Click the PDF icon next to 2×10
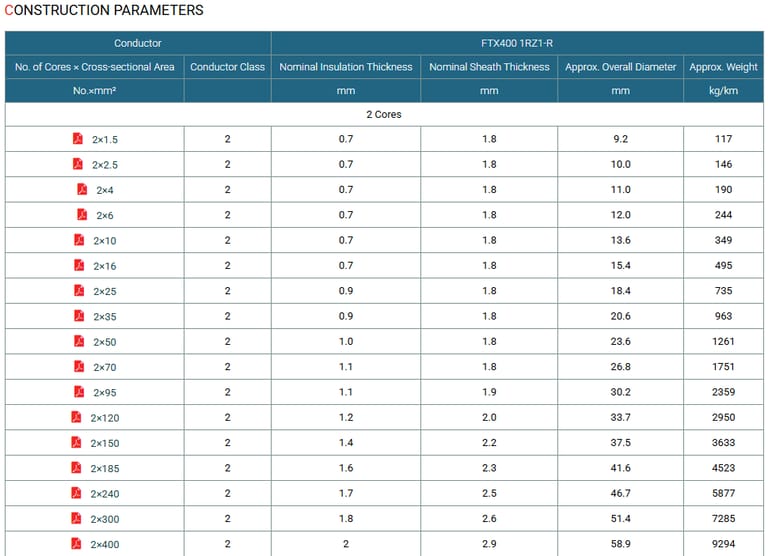Viewport: 768px width, 556px height. pyautogui.click(x=79, y=240)
